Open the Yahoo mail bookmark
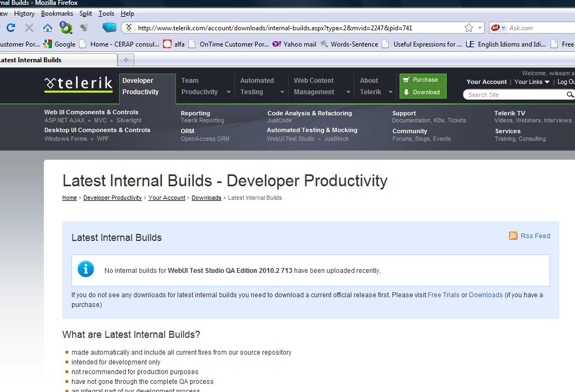 tap(295, 44)
